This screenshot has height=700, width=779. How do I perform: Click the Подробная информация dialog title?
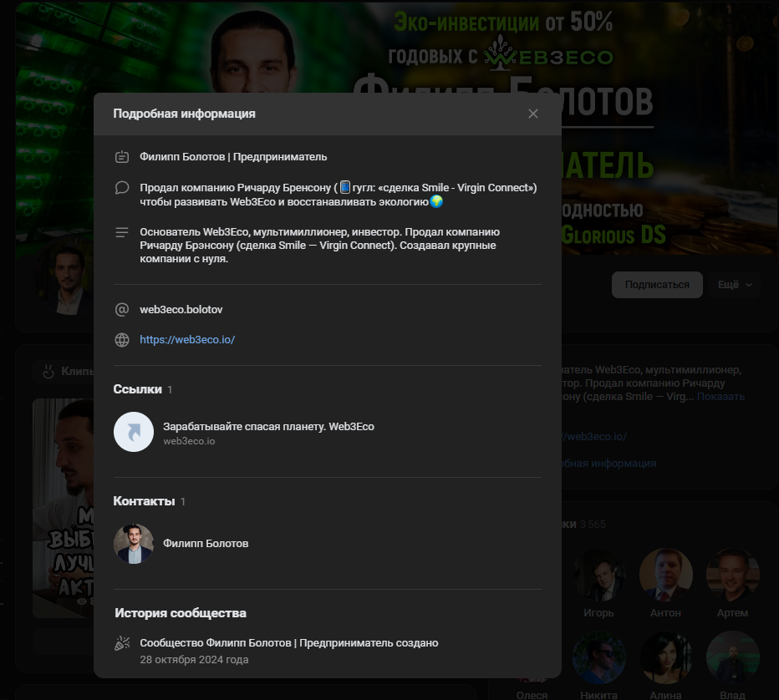[185, 114]
